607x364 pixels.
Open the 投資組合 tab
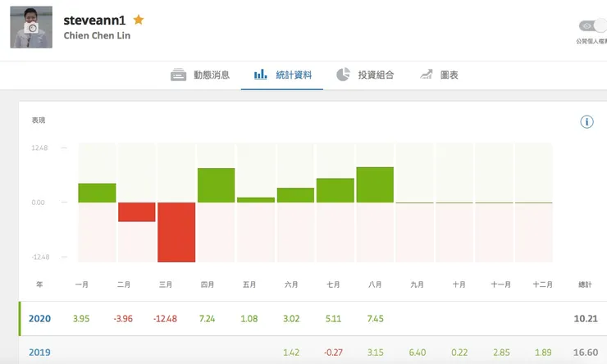pyautogui.click(x=365, y=75)
